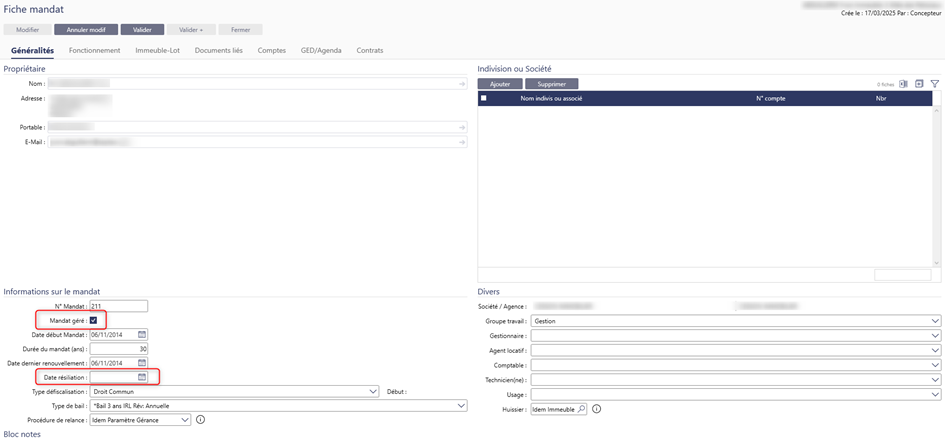Click the arrow icon beside the Nom field

click(x=462, y=84)
